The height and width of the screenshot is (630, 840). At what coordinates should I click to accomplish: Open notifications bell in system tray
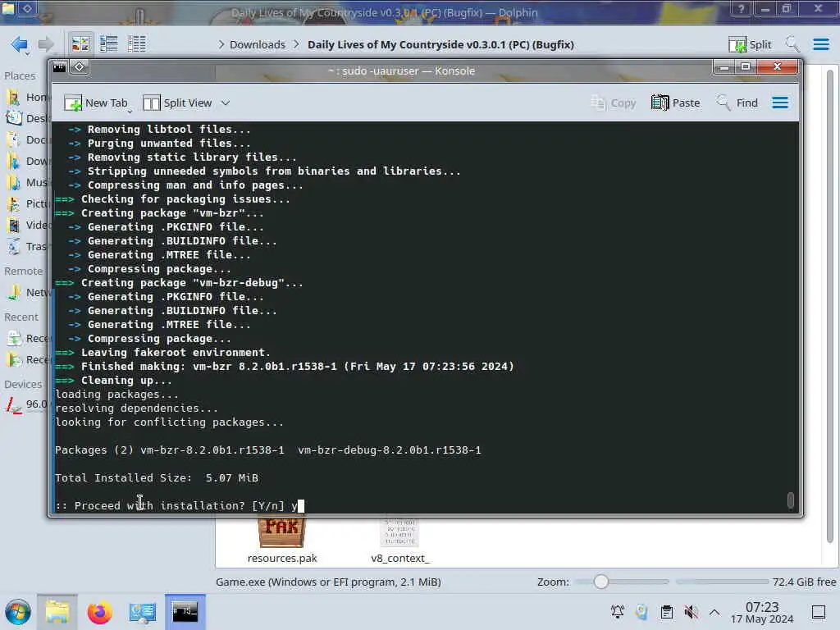click(x=618, y=612)
